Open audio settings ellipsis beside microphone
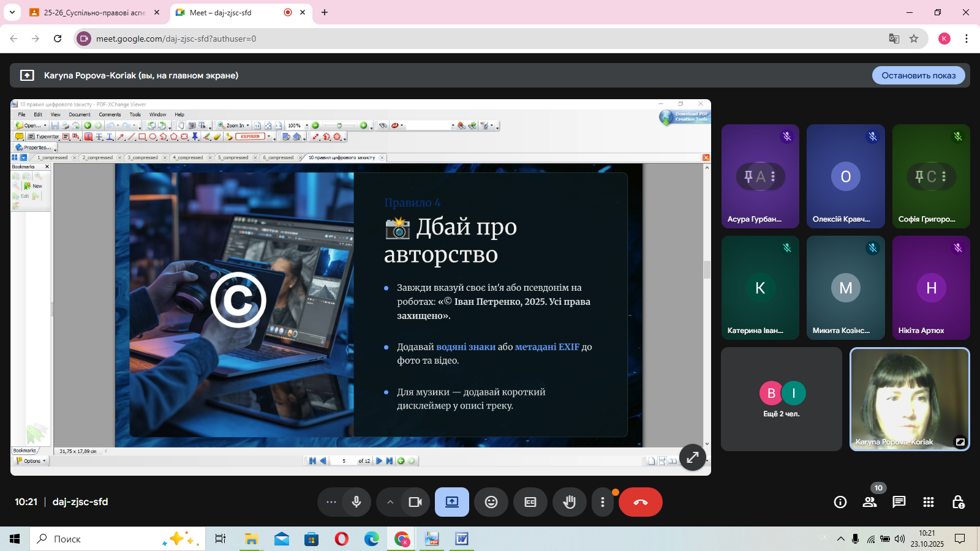980x551 pixels. pyautogui.click(x=331, y=502)
